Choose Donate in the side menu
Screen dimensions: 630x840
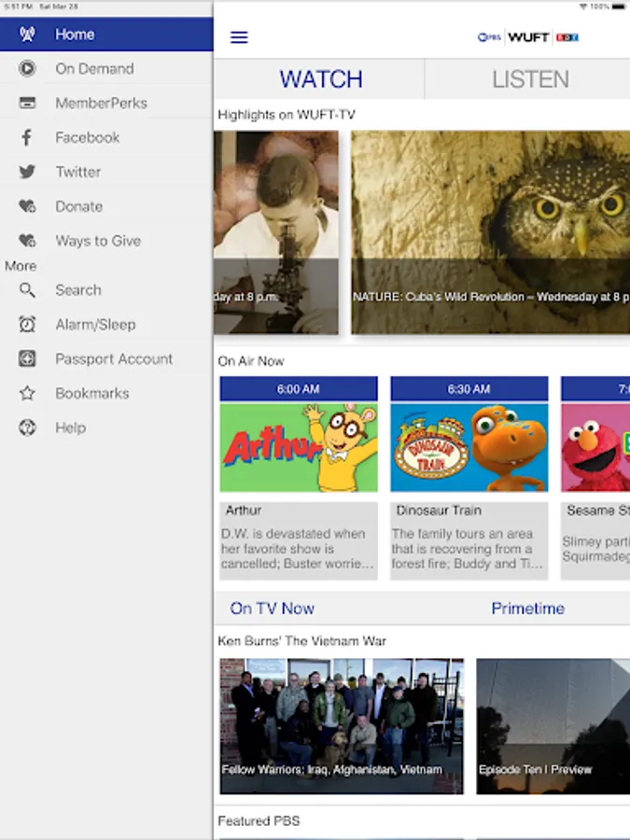click(x=106, y=206)
